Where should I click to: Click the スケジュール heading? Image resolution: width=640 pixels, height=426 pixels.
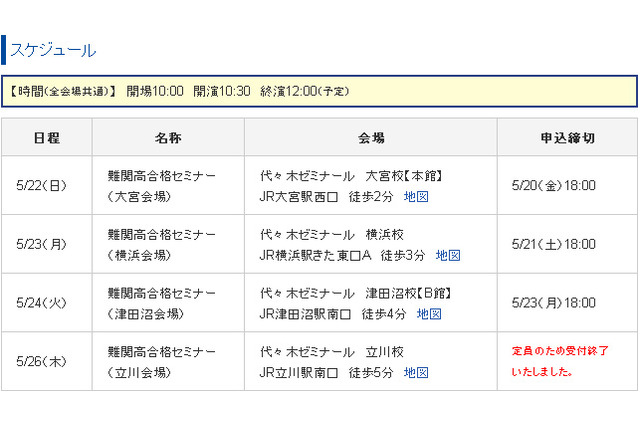point(53,50)
